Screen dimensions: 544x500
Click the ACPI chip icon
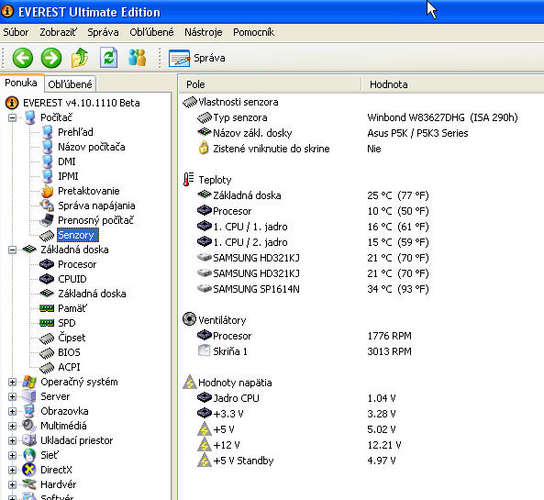coord(46,367)
